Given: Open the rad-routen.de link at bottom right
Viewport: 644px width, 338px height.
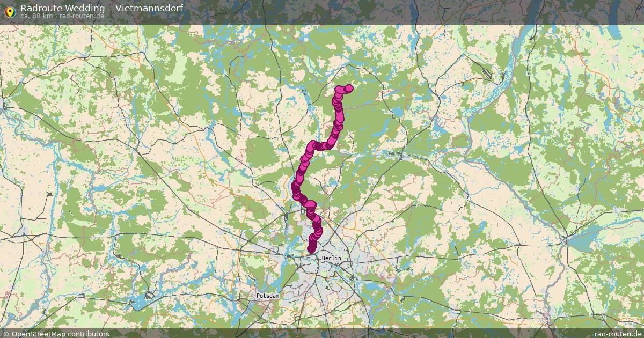Looking at the screenshot, I should (x=618, y=334).
